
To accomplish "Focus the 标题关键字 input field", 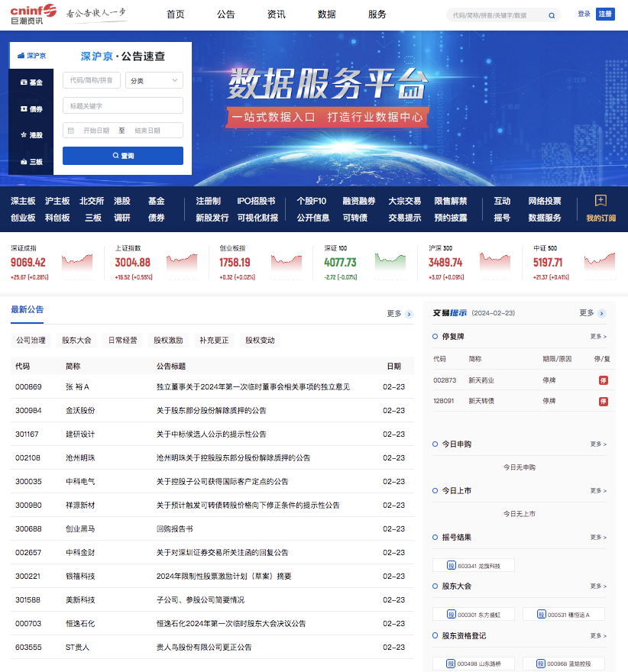I will [x=122, y=105].
